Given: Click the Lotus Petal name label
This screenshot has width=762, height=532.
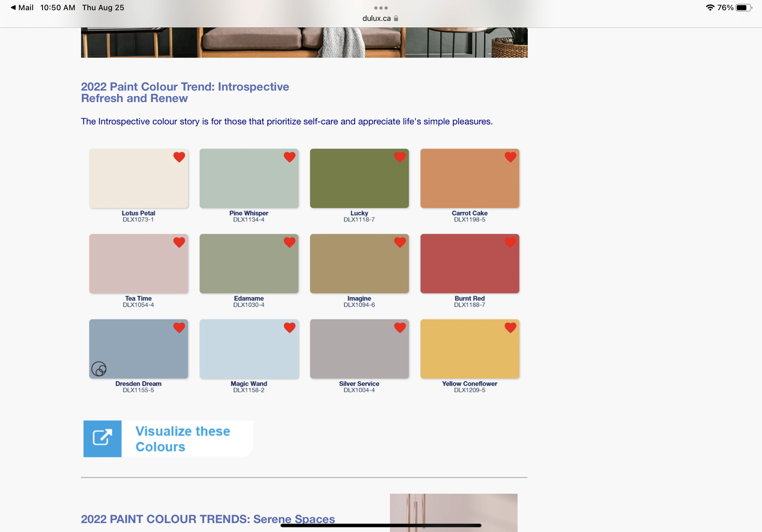Looking at the screenshot, I should pyautogui.click(x=138, y=213).
